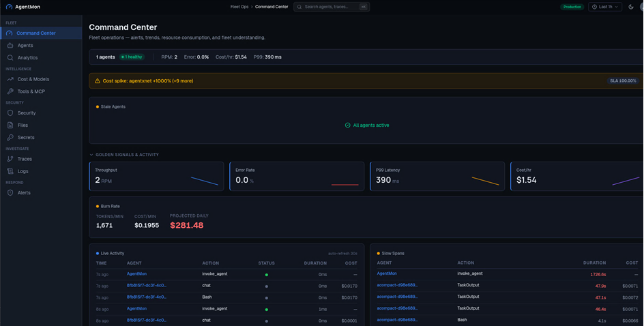Screen dimensions: 644x326
Task: Toggle dark mode with moon icon
Action: 631,7
